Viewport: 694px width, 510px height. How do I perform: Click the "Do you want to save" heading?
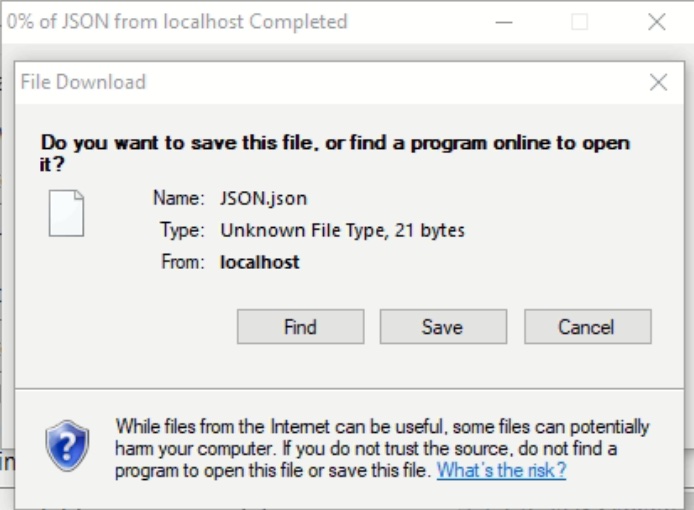pos(335,153)
